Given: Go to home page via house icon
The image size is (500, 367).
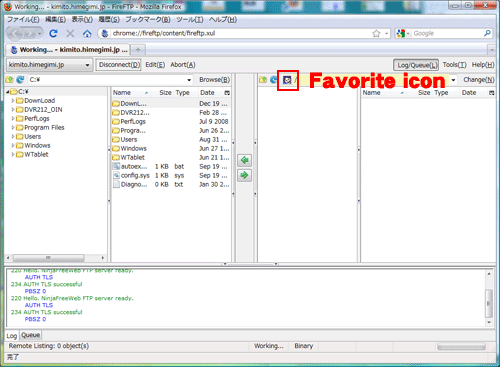Looking at the screenshot, I should (x=87, y=33).
